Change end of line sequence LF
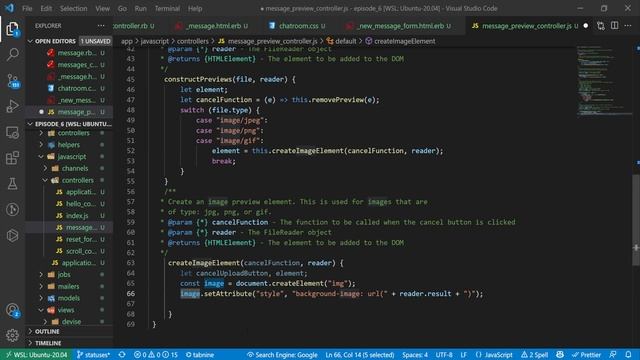Screen dimensions: 640x360 [x=464, y=355]
